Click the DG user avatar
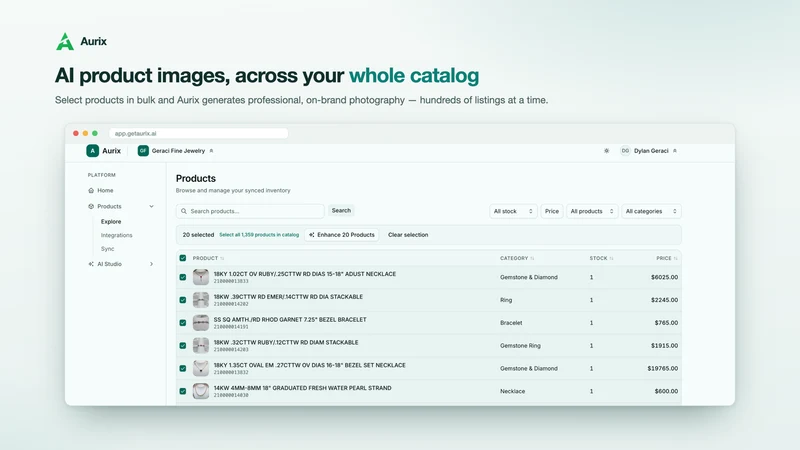Image resolution: width=800 pixels, height=450 pixels. (x=625, y=151)
